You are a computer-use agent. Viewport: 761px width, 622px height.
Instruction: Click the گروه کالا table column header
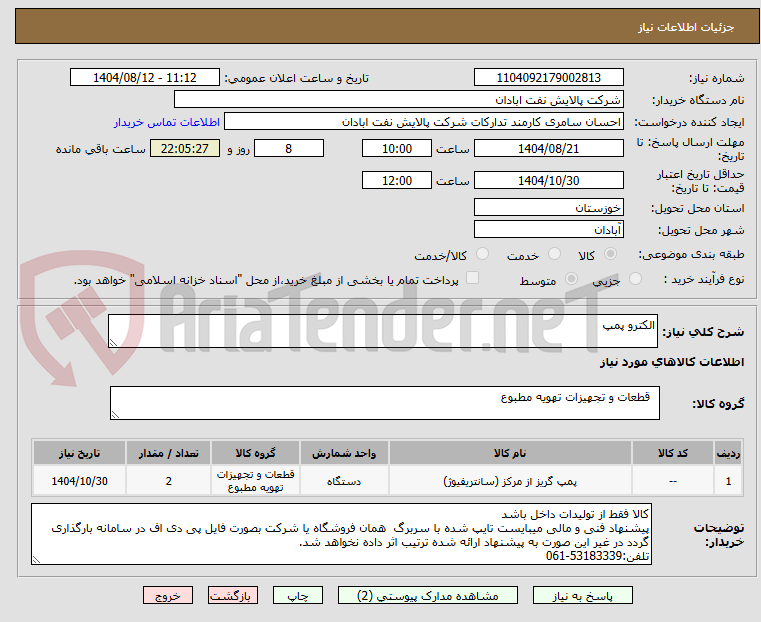click(255, 453)
